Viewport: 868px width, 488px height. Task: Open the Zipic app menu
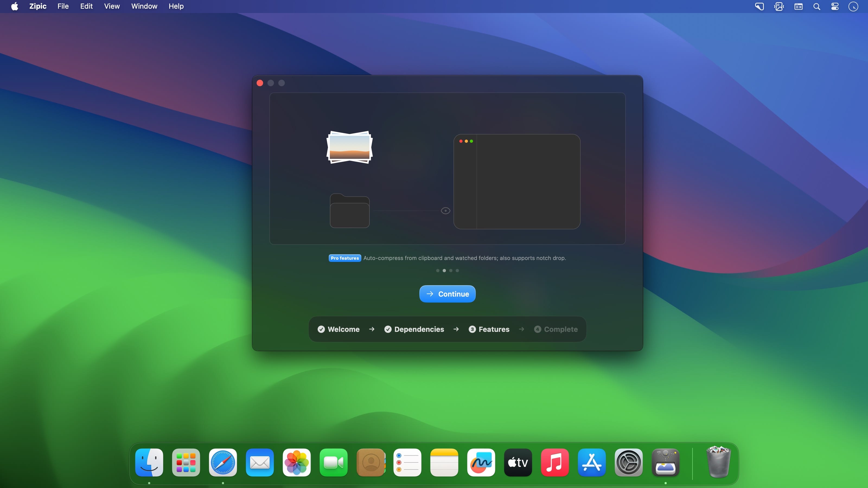click(x=37, y=7)
